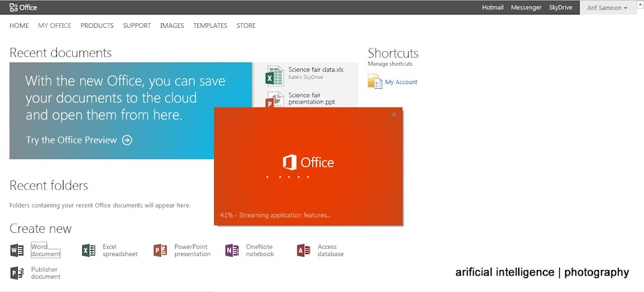Screen dimensions: 644x292
Task: Click the circled arrow beside Try the Office Preview
Action: pyautogui.click(x=127, y=140)
